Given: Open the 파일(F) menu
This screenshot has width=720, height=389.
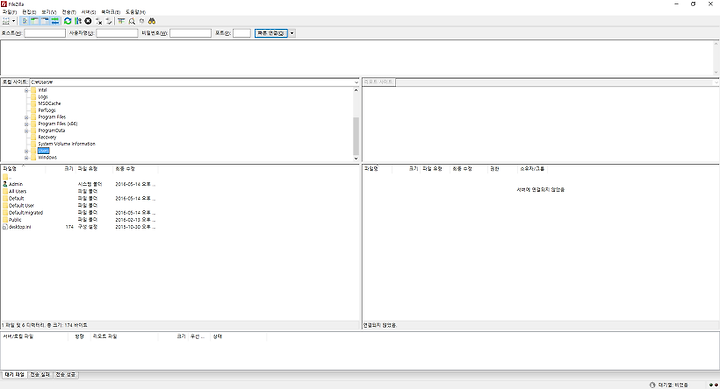Looking at the screenshot, I should 9,12.
